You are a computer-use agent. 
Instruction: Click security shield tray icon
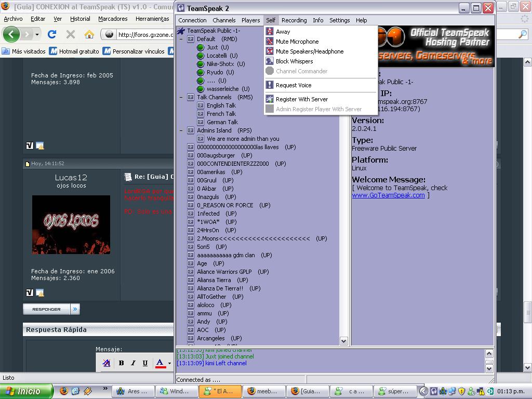pos(461,391)
